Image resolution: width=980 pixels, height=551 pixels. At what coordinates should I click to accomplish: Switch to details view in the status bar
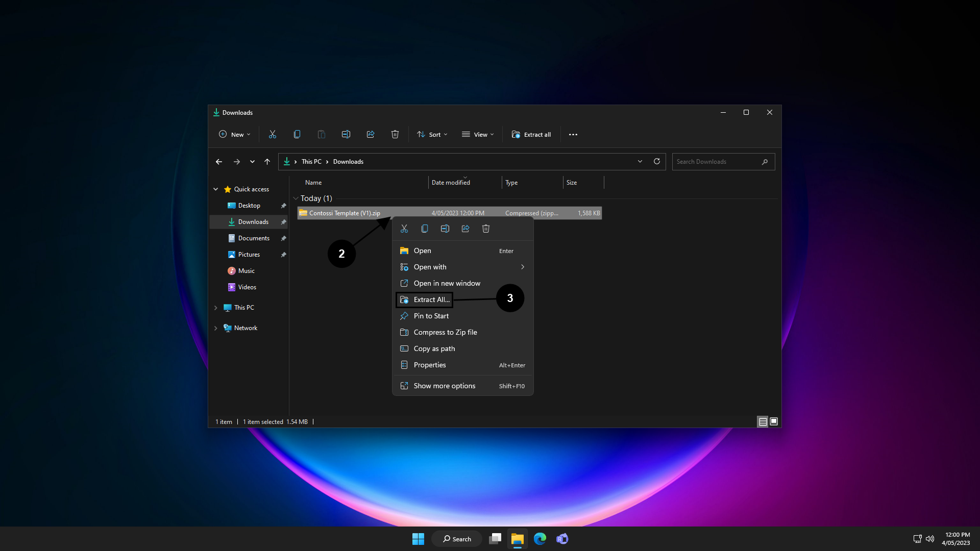pos(763,421)
